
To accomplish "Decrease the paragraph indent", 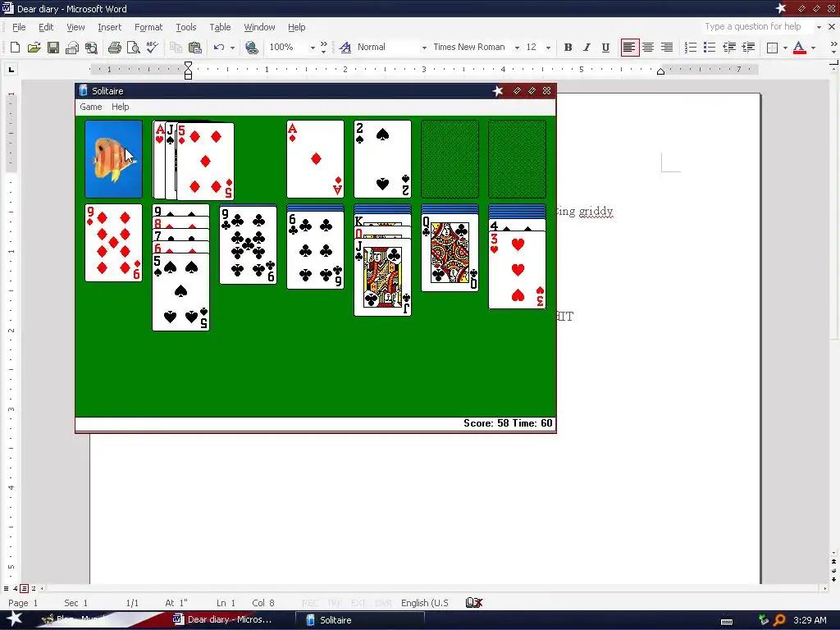I will coord(729,47).
